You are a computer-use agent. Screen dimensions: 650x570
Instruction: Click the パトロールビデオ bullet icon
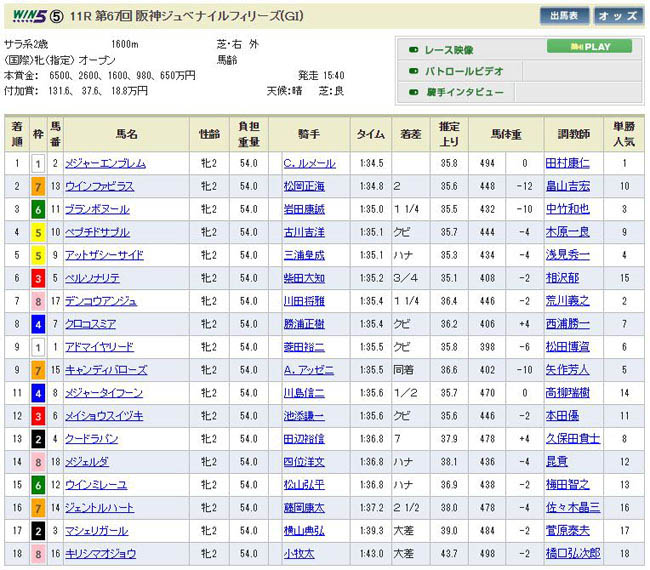pos(413,71)
